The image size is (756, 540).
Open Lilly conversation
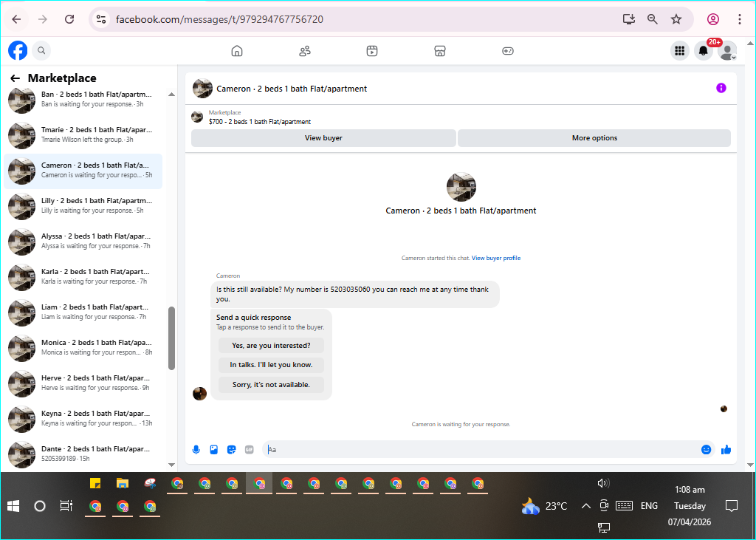tap(83, 207)
